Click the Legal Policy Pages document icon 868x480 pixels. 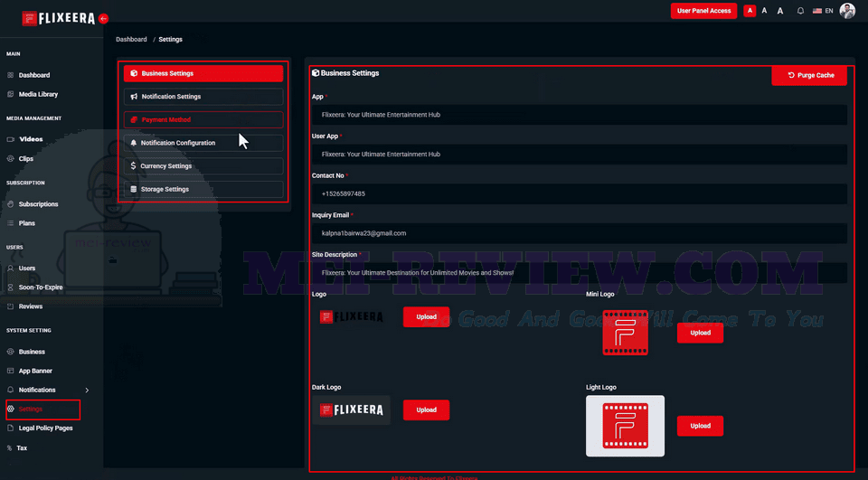pyautogui.click(x=11, y=428)
